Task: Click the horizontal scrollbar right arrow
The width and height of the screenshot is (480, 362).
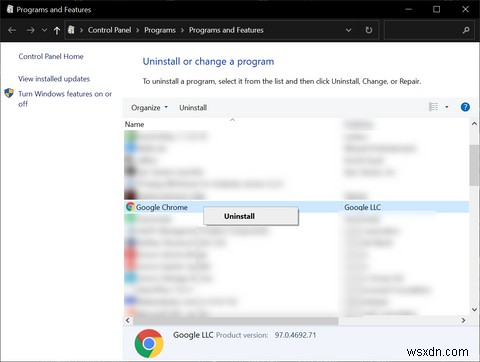Action: pyautogui.click(x=463, y=320)
